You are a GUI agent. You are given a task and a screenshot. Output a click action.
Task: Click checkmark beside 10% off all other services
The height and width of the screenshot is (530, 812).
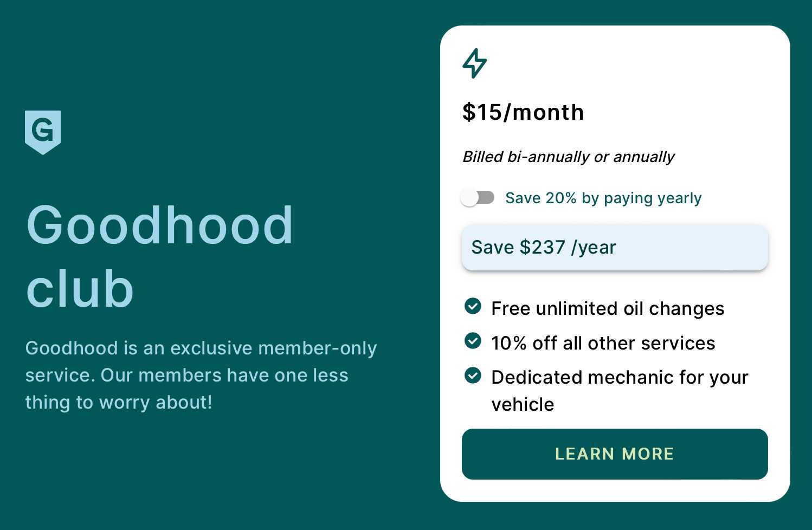pos(473,341)
